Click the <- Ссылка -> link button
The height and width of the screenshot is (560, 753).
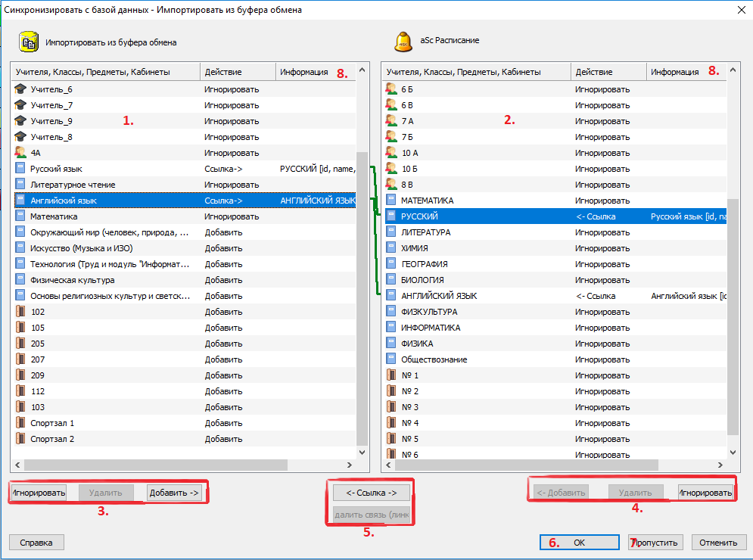(372, 493)
